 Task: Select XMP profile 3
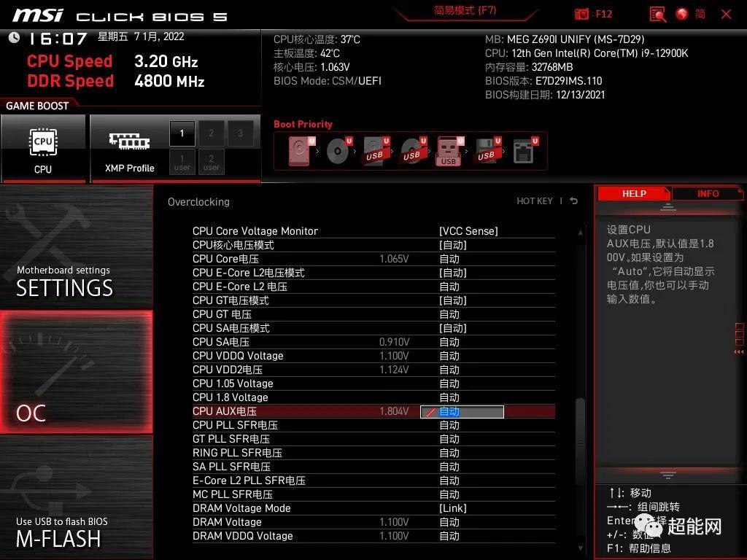pos(240,133)
